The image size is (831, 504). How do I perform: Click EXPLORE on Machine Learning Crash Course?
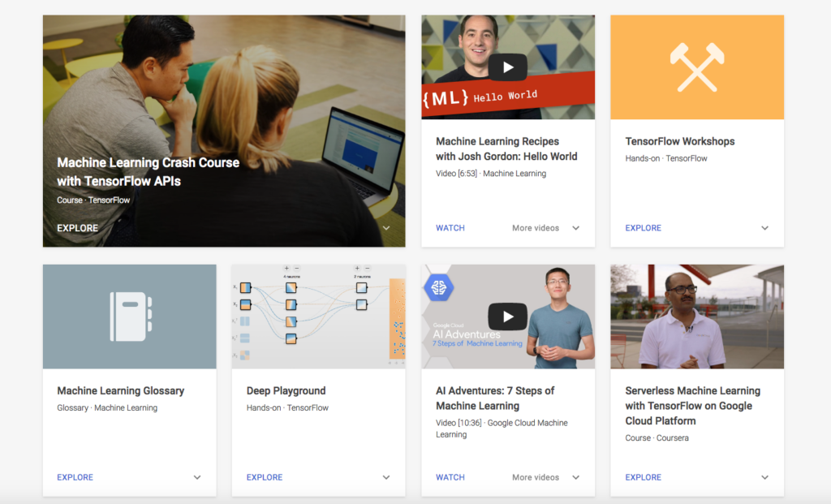tap(77, 228)
